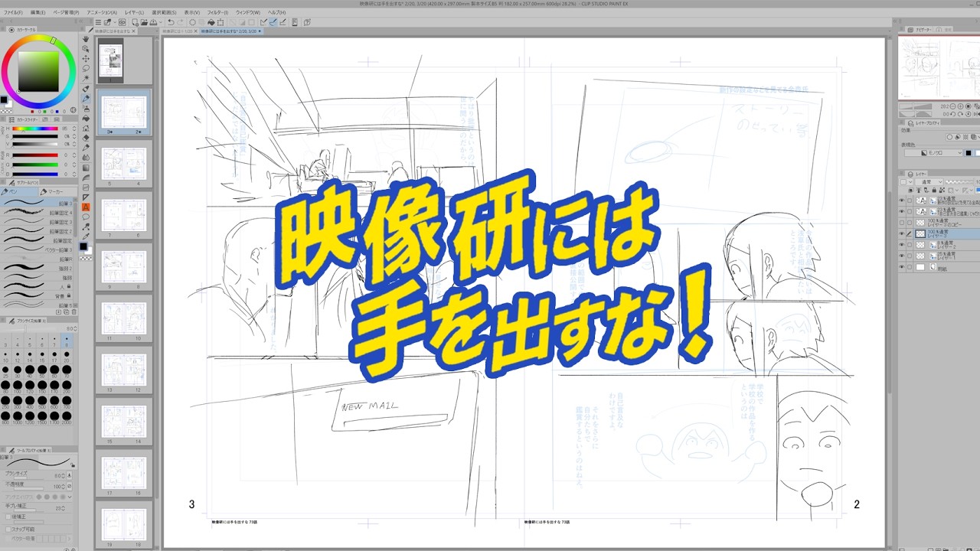The height and width of the screenshot is (551, 980).
Task: Select the Eyedropper tool below the wand
Action: pos(86,88)
